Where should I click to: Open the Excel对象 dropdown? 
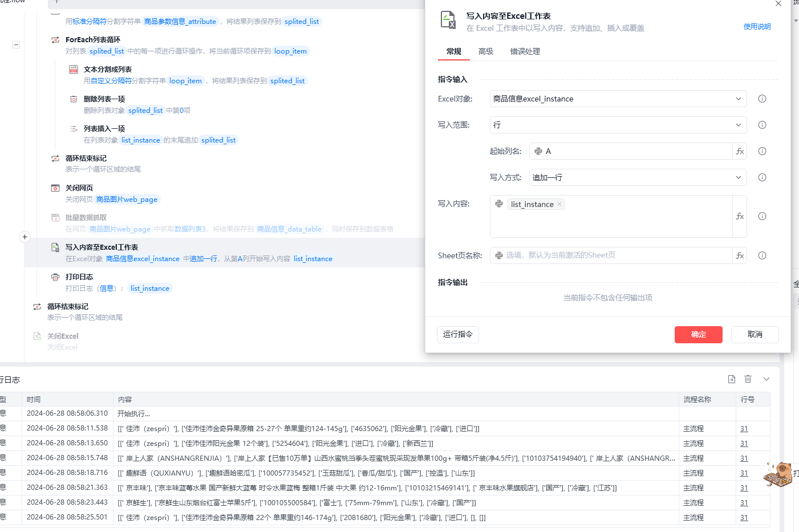coord(618,99)
